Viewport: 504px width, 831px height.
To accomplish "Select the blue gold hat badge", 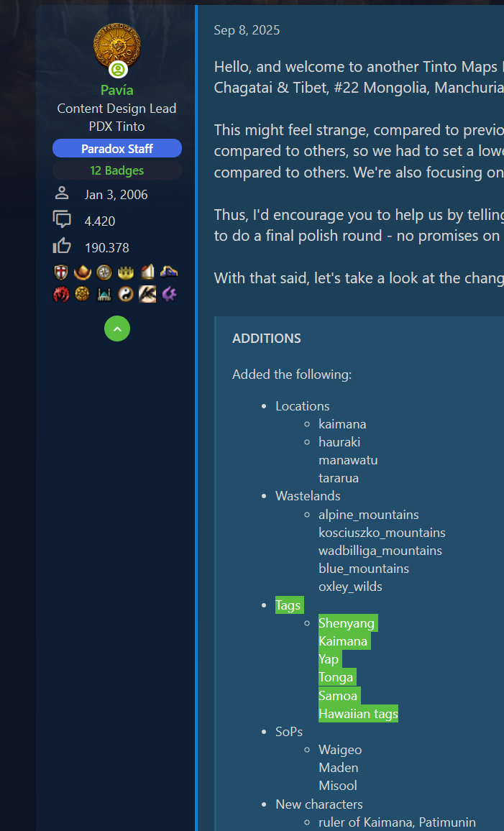I will point(168,272).
